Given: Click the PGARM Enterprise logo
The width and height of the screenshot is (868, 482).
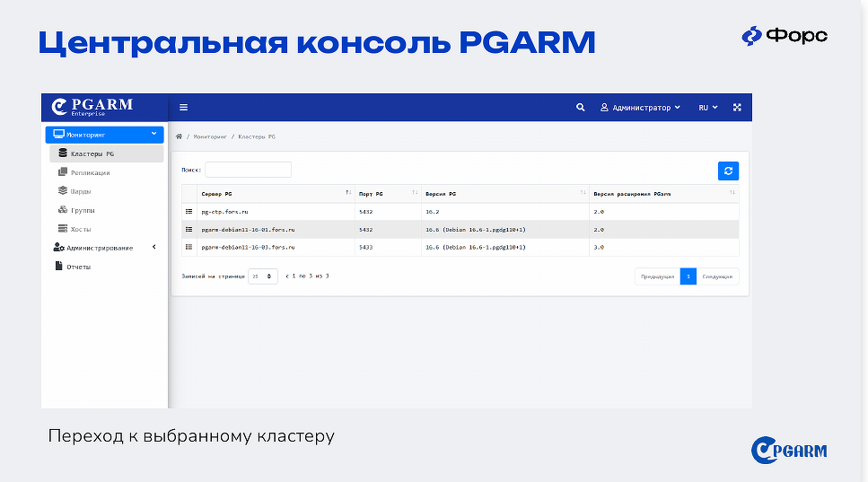Looking at the screenshot, I should 92,107.
